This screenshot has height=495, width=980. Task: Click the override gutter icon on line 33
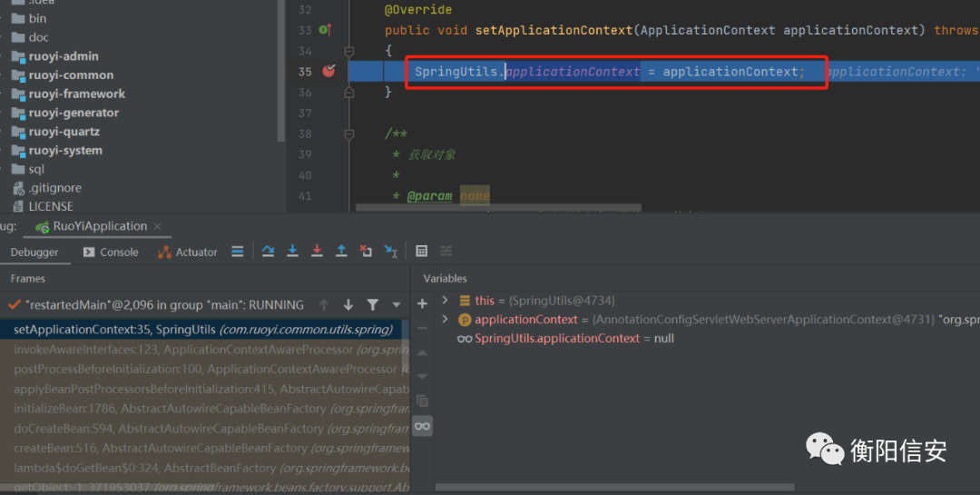(325, 29)
